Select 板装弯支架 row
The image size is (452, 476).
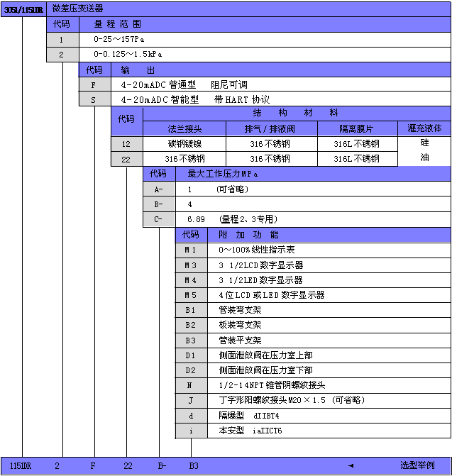click(329, 325)
